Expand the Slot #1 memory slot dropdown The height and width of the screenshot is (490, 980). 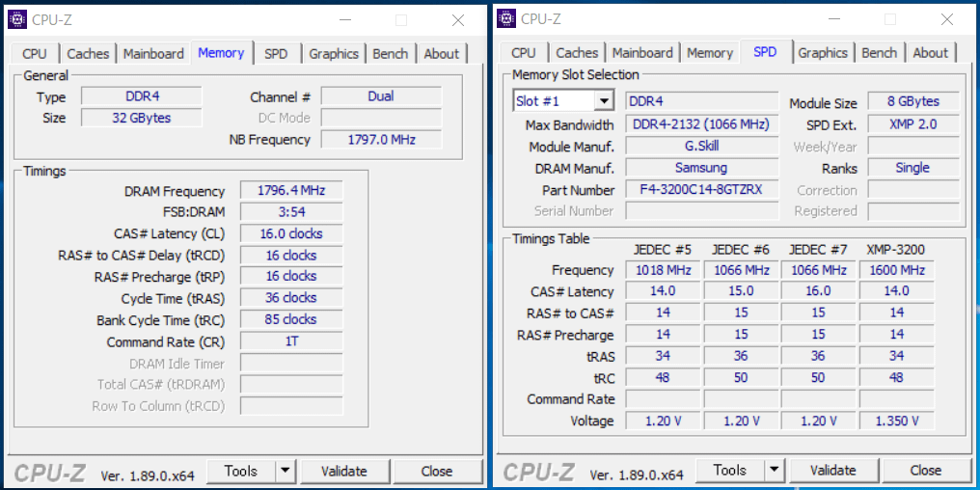[x=604, y=101]
